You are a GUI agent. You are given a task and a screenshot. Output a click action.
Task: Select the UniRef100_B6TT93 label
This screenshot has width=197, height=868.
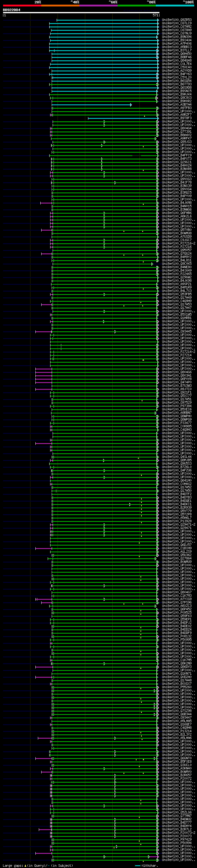point(177,84)
